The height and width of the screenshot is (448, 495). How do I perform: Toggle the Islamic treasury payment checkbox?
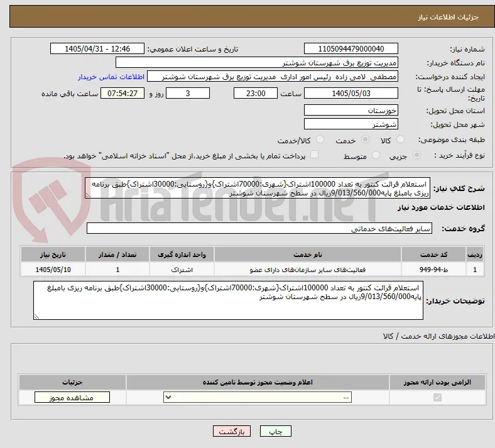click(x=314, y=155)
